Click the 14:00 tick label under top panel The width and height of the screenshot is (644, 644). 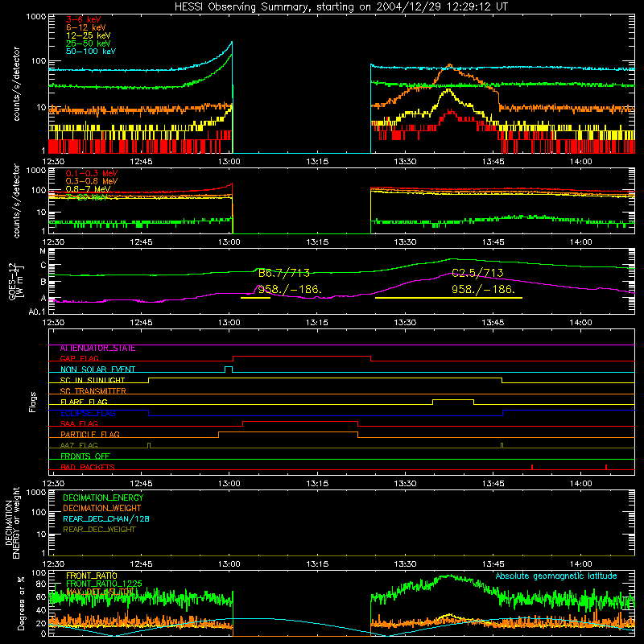(x=580, y=162)
